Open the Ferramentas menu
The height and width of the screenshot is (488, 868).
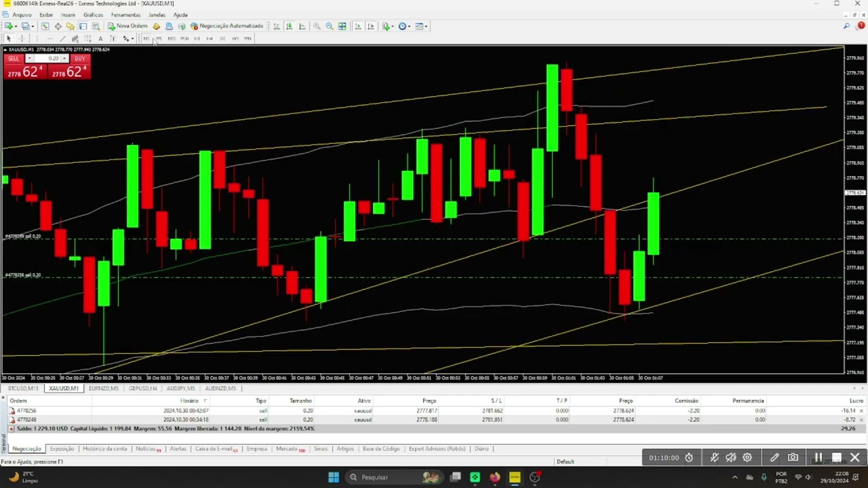coord(125,14)
